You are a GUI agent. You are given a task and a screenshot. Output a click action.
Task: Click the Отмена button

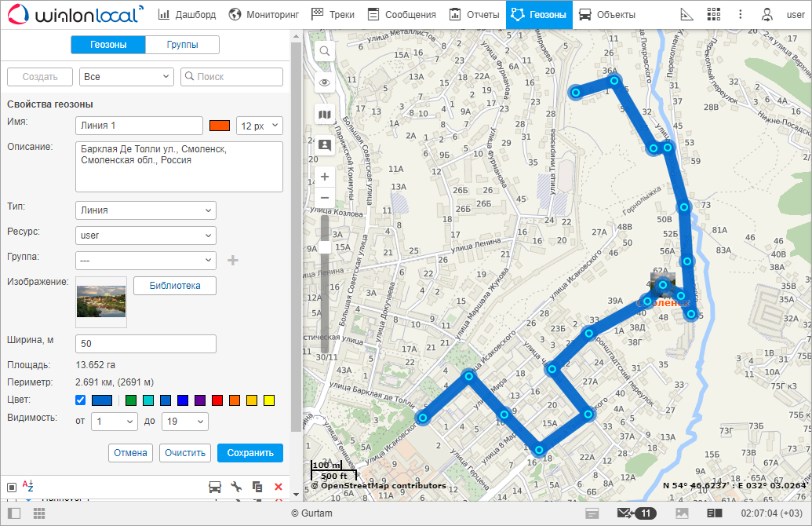(130, 453)
